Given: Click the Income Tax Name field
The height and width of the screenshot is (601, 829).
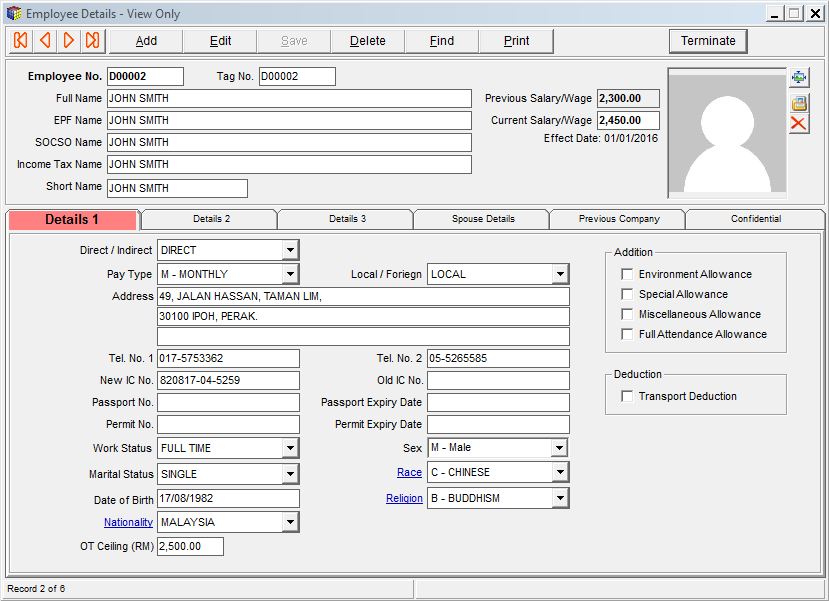Looking at the screenshot, I should (289, 164).
